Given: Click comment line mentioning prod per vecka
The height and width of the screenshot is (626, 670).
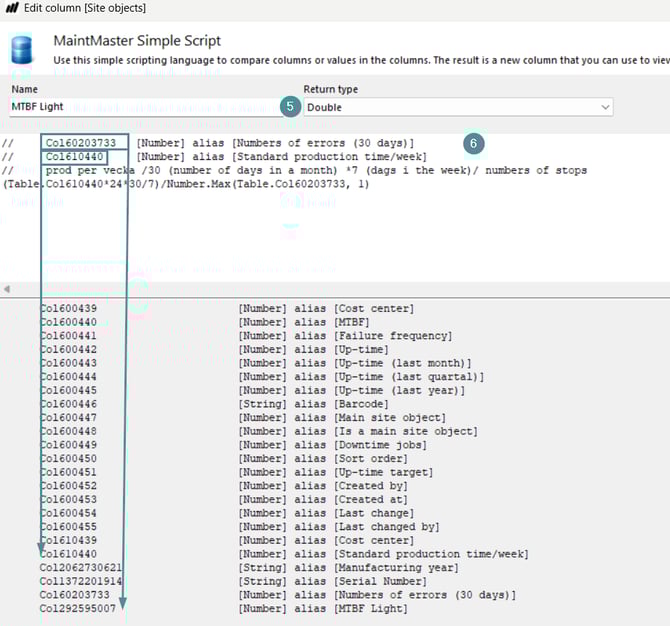Looking at the screenshot, I should pos(295,170).
